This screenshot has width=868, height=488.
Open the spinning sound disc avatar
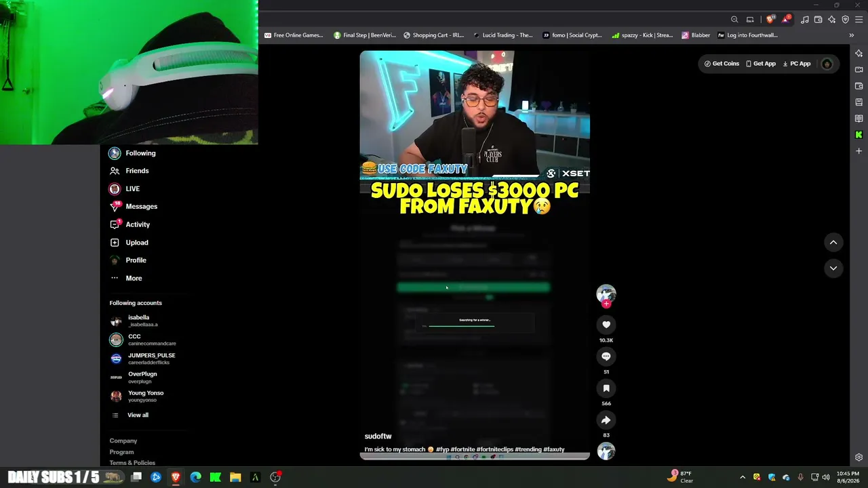pos(606,451)
